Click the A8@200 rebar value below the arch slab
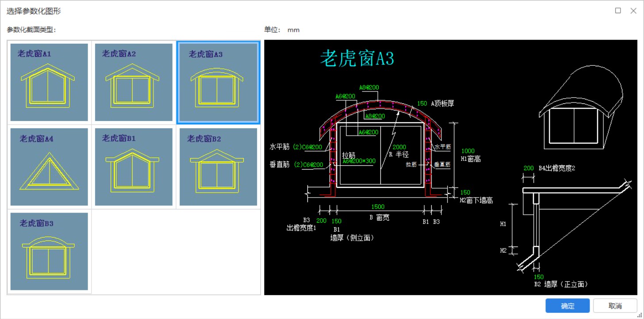Image resolution: width=644 pixels, height=319 pixels. pos(375,116)
